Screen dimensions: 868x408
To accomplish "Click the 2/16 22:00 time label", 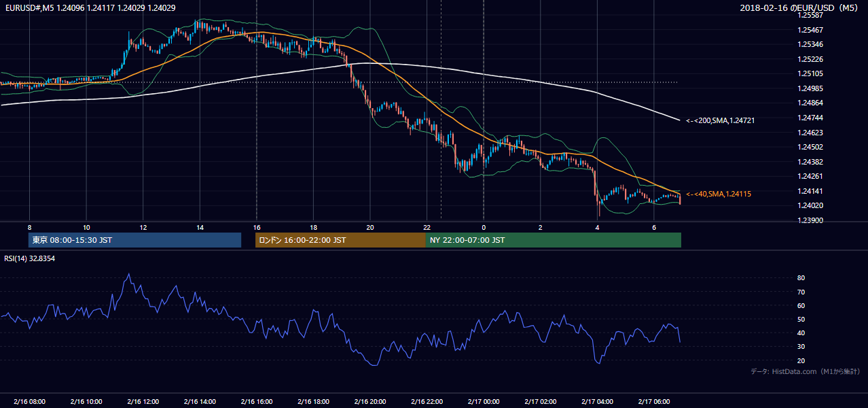I will (427, 402).
